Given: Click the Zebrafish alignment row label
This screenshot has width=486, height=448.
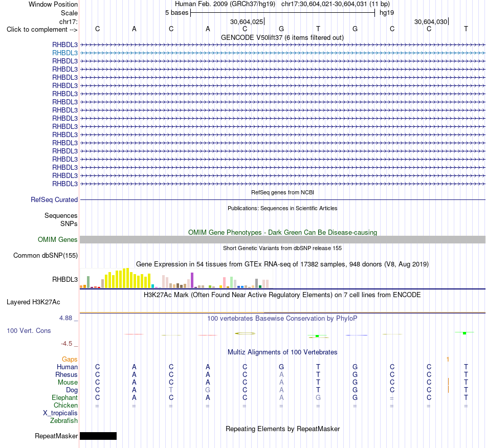Looking at the screenshot, I should coord(64,421).
